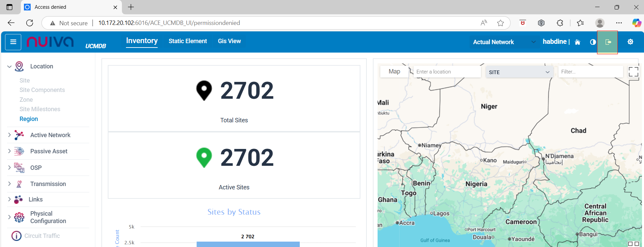The image size is (644, 247).
Task: Open the SITE dropdown on map
Action: (x=519, y=72)
